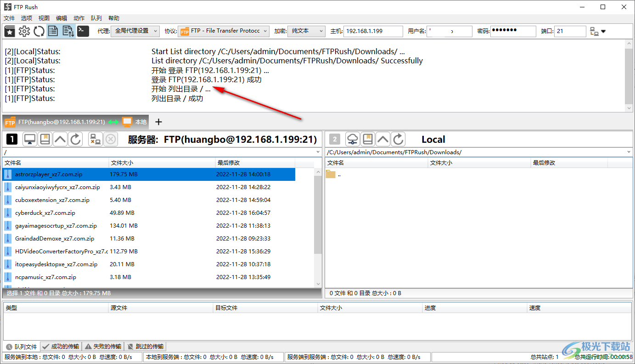Viewport: 635px width, 364px height.
Task: Go up one directory in Local pane
Action: tap(383, 139)
